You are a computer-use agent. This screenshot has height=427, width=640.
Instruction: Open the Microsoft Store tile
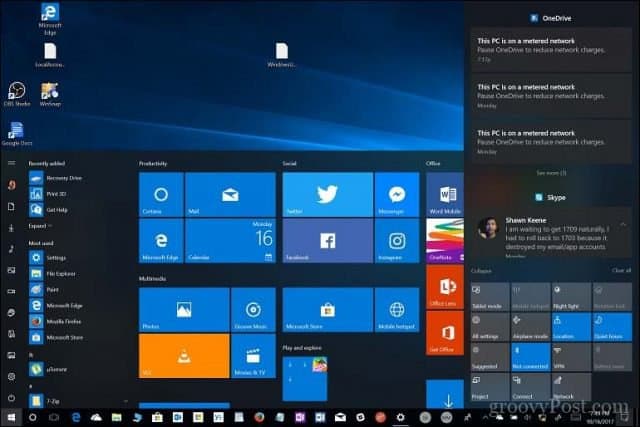coord(327,310)
